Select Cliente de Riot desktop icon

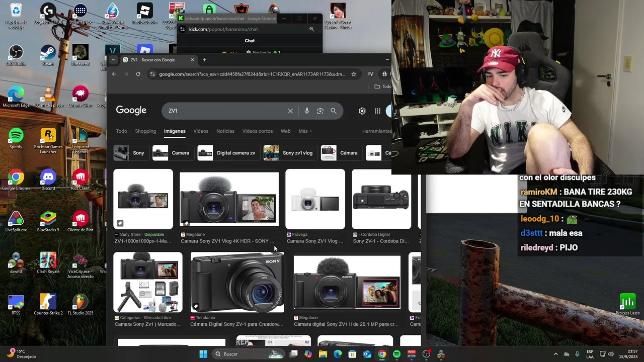80,222
